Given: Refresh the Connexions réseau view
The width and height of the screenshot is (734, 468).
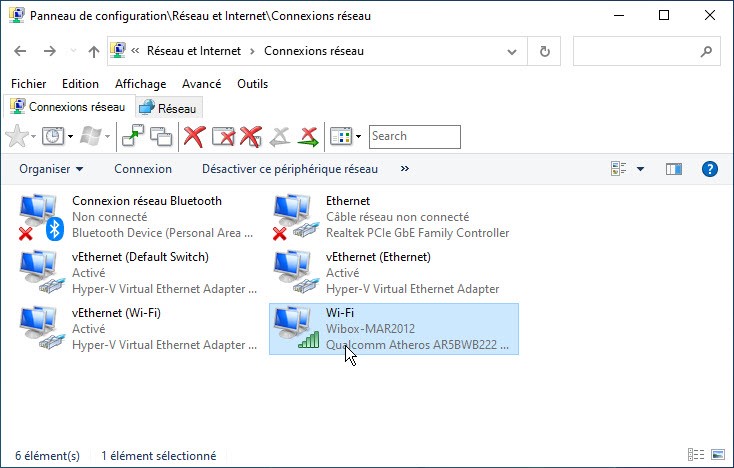Looking at the screenshot, I should (x=544, y=51).
